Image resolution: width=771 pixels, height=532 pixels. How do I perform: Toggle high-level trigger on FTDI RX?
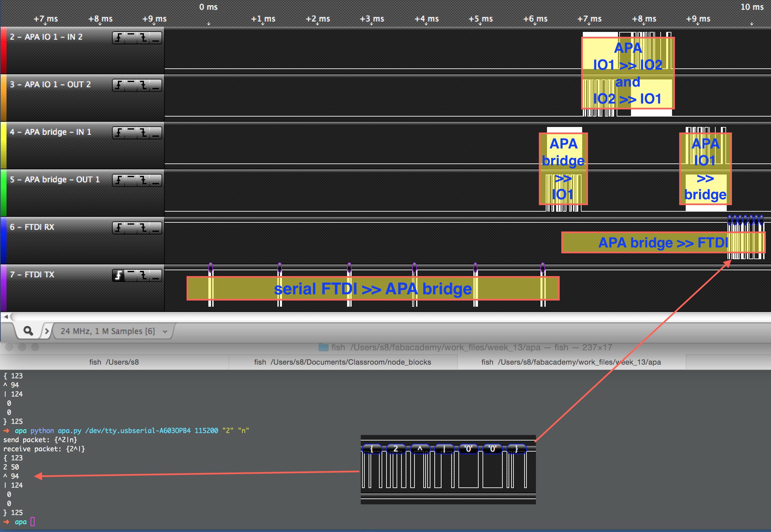pos(131,228)
